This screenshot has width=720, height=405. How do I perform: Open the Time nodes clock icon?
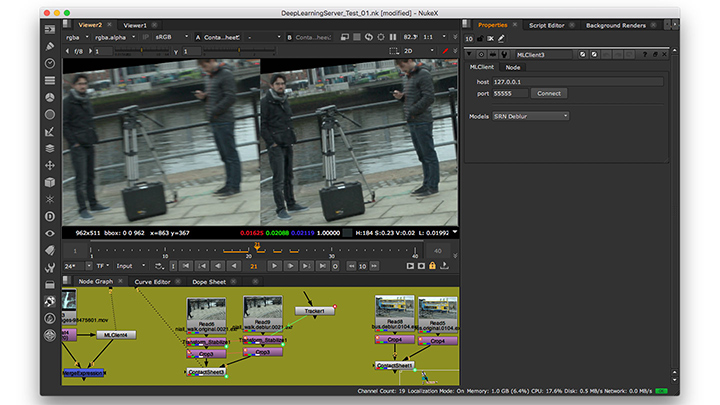50,63
